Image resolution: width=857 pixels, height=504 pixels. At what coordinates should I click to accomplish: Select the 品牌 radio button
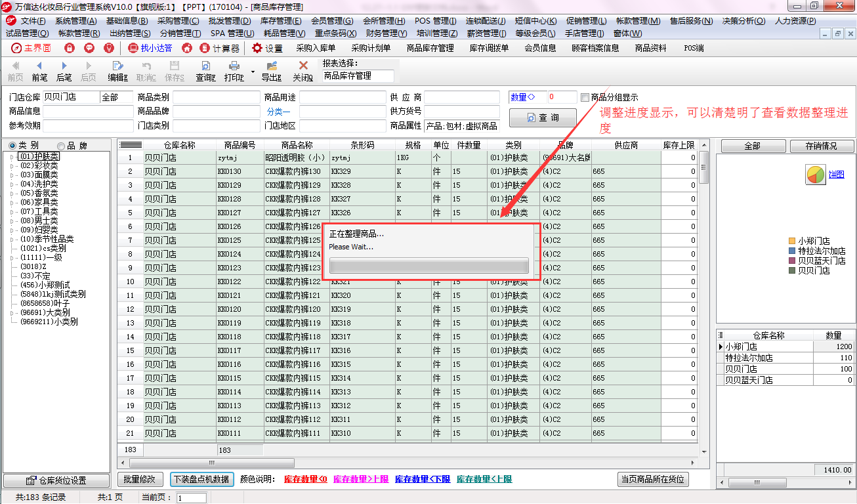coord(62,145)
